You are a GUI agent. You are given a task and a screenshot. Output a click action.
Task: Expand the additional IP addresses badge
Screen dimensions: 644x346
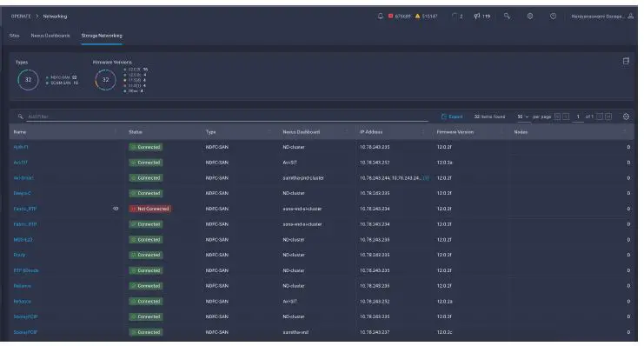click(426, 178)
